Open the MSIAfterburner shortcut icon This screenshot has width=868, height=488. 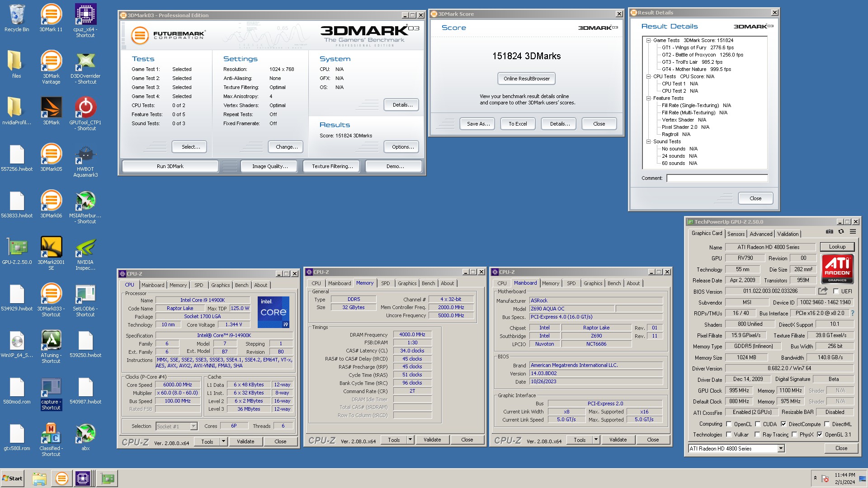pos(85,207)
